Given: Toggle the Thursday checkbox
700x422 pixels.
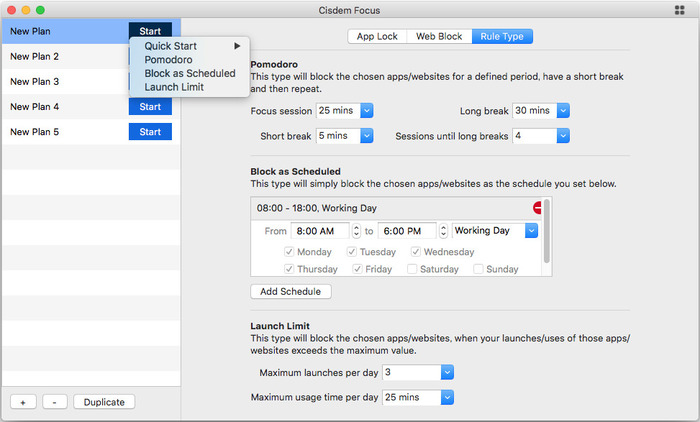Looking at the screenshot, I should [289, 269].
